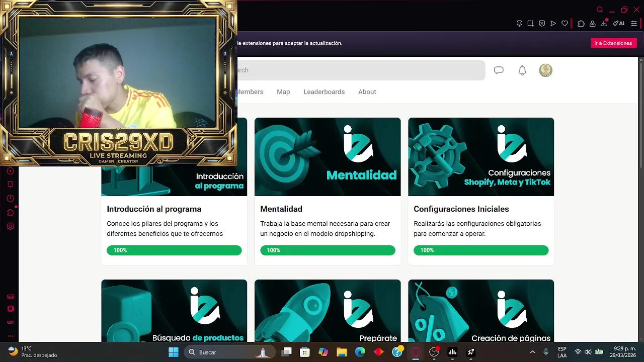Image resolution: width=644 pixels, height=362 pixels.
Task: Open the Prepárate rocket course thumbnail
Action: (328, 311)
